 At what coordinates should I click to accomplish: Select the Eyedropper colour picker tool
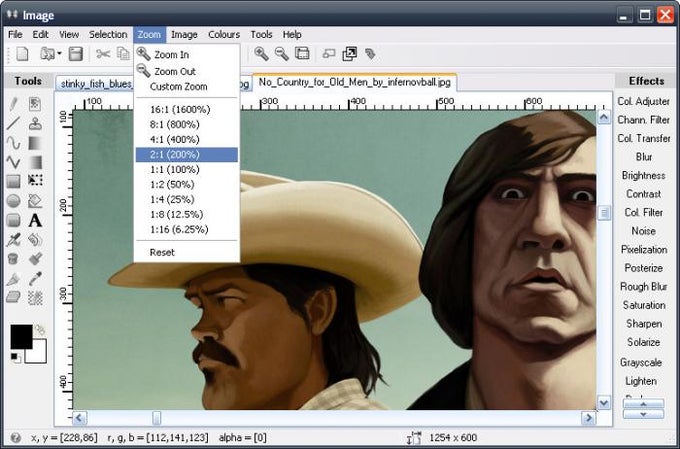click(x=35, y=278)
